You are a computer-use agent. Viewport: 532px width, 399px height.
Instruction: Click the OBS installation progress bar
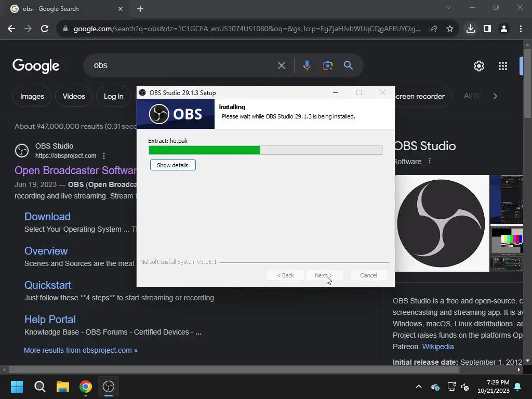tap(265, 150)
